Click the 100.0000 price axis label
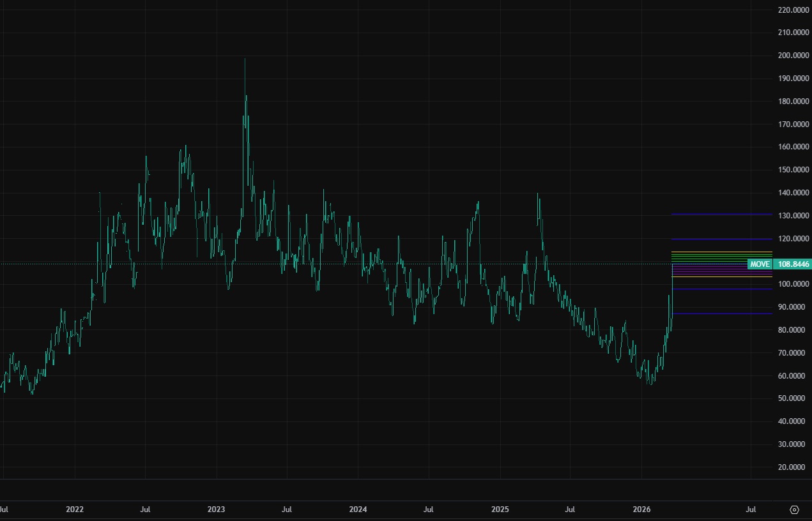Screen dimensions: 812x521 coord(794,284)
